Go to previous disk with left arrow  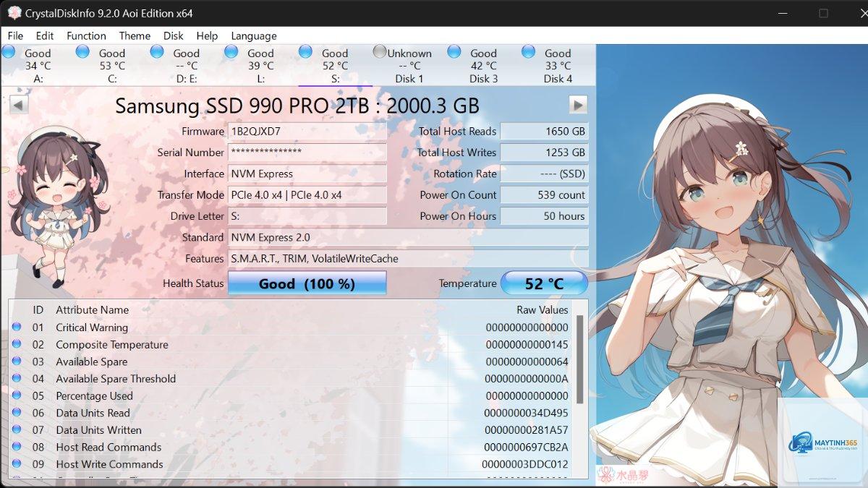pyautogui.click(x=20, y=105)
